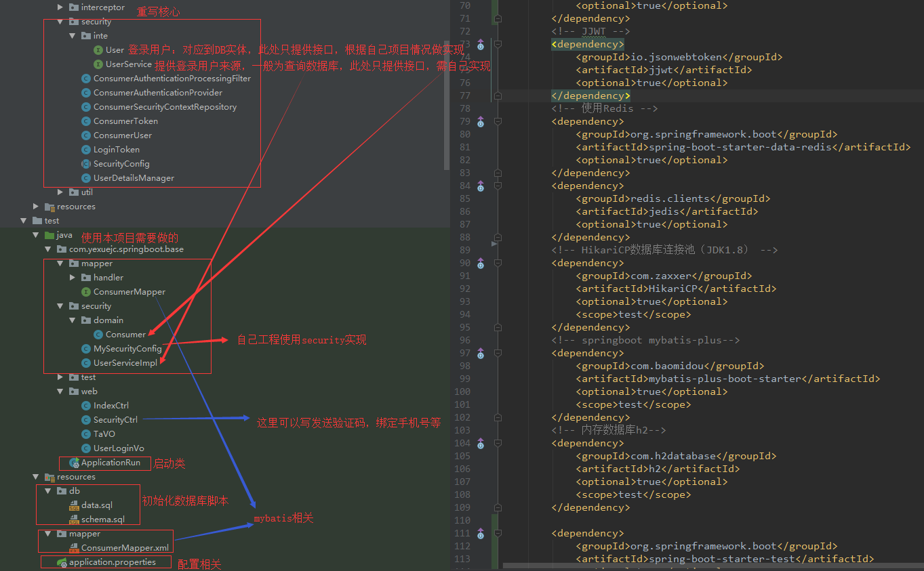Click the application.properties file icon

(62, 562)
